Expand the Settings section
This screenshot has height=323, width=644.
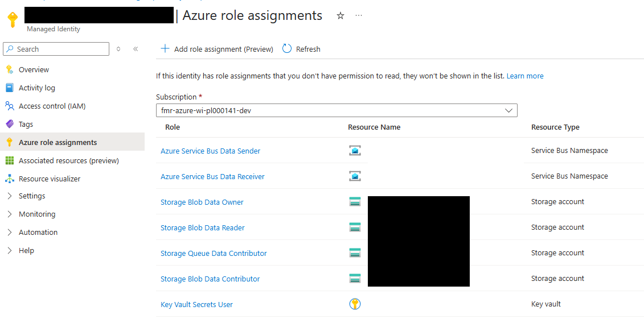click(32, 196)
